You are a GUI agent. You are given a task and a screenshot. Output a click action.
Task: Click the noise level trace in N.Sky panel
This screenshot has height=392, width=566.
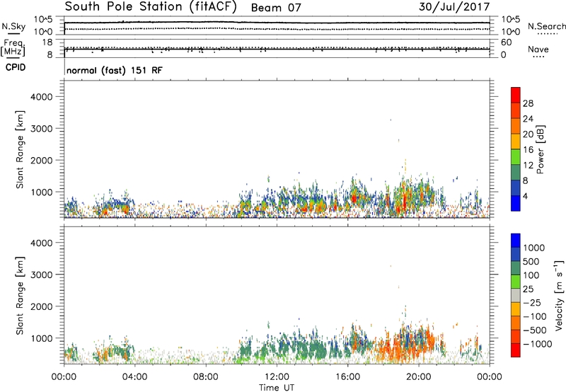[277, 23]
